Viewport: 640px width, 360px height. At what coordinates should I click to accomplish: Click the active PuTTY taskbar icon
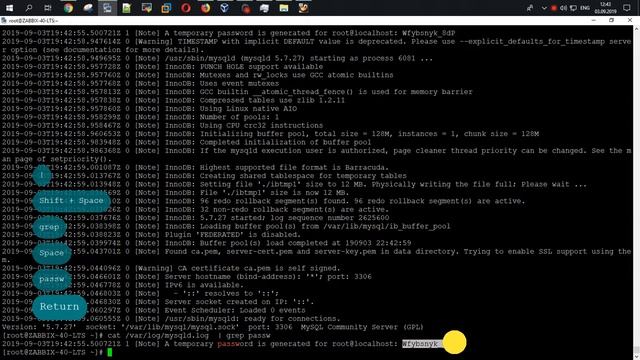(x=107, y=8)
